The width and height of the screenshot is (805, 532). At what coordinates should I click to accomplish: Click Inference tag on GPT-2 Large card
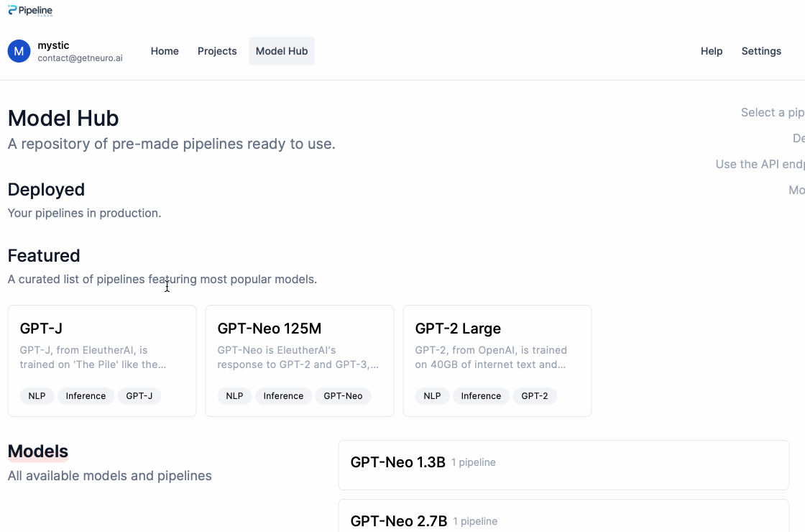(x=481, y=396)
